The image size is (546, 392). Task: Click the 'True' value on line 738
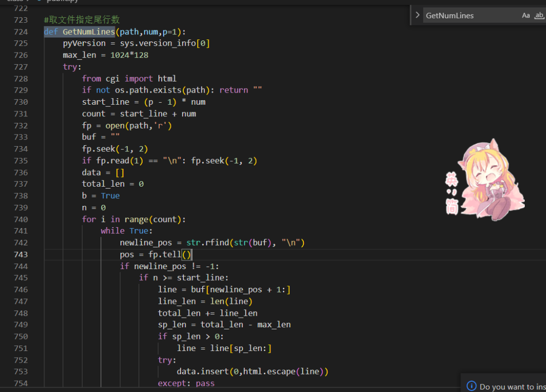[110, 196]
